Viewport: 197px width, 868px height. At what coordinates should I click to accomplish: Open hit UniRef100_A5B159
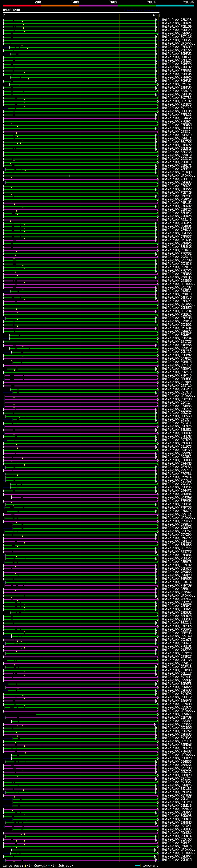(x=177, y=26)
